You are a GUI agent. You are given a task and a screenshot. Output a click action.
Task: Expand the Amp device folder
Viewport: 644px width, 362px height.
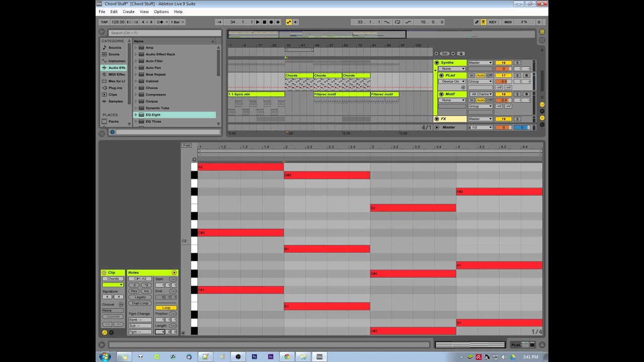pyautogui.click(x=136, y=48)
